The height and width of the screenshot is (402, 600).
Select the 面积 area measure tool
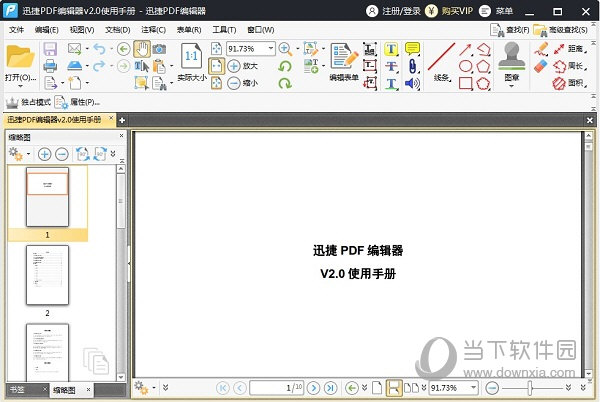coord(569,83)
